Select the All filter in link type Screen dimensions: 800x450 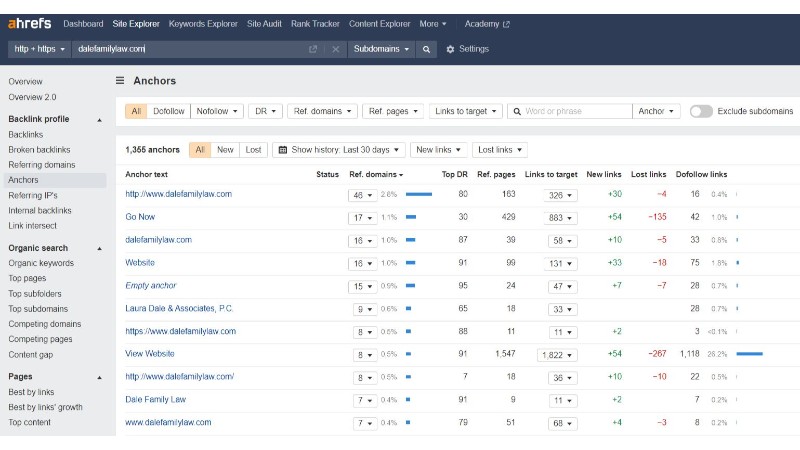tap(136, 111)
